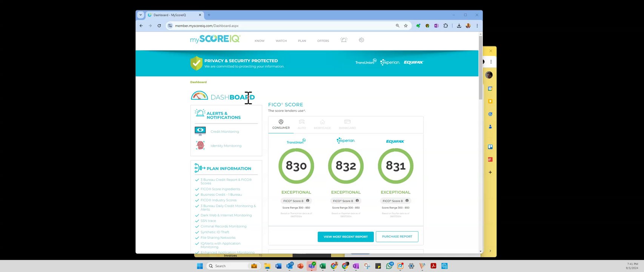Open the Chrome three-dot menu
The width and height of the screenshot is (644, 272).
coord(477,26)
